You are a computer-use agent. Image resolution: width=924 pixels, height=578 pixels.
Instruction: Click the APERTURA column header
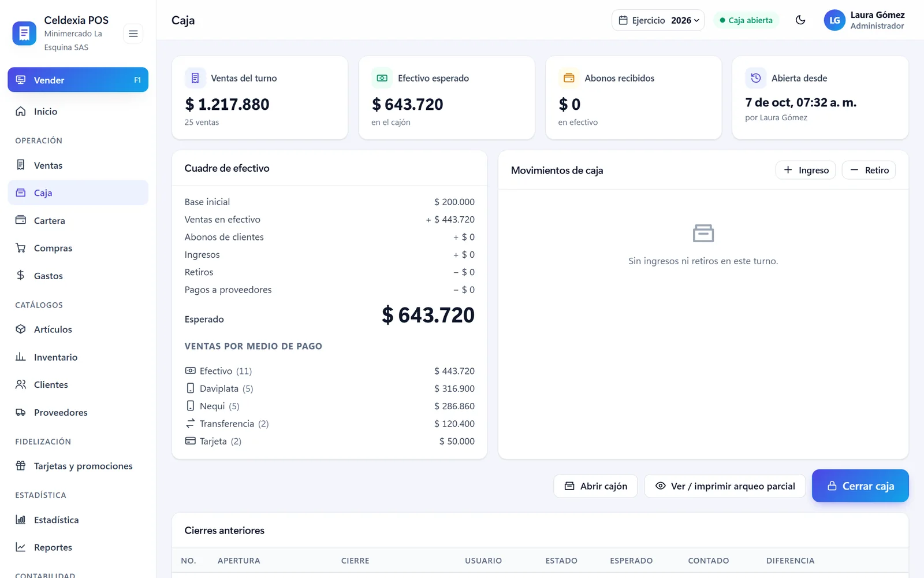239,561
